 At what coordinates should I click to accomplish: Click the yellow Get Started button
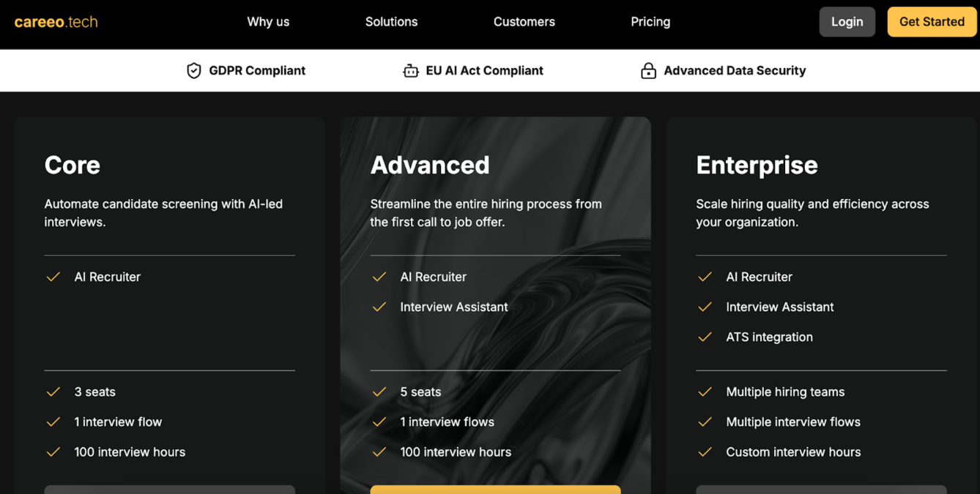click(932, 22)
